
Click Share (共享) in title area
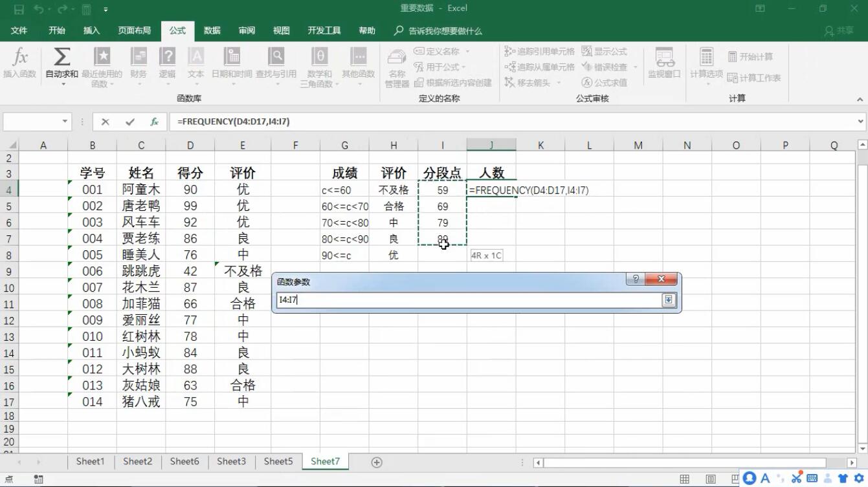coord(839,30)
